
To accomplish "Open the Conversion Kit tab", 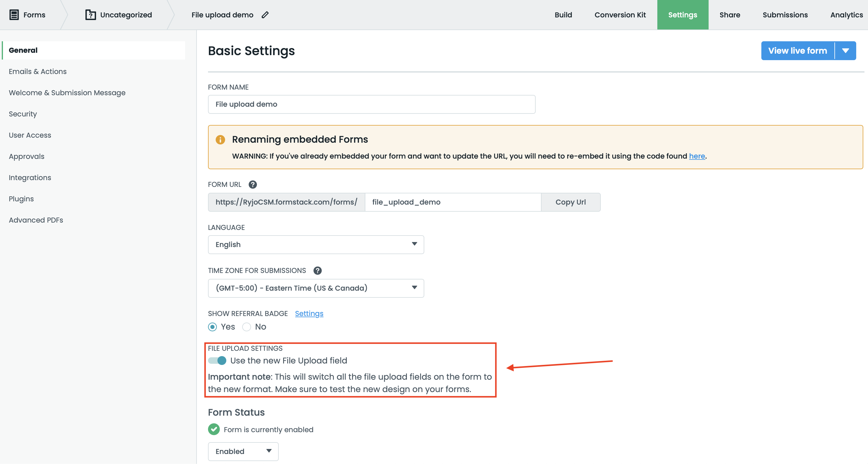I will click(x=620, y=15).
